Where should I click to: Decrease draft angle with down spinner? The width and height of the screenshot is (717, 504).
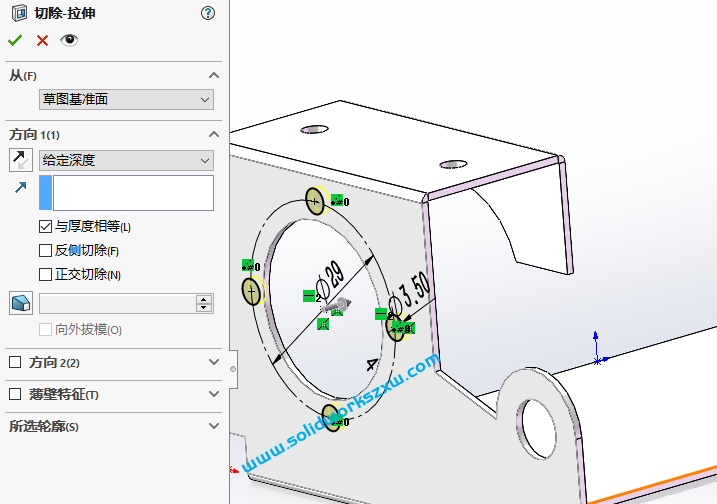pyautogui.click(x=204, y=308)
